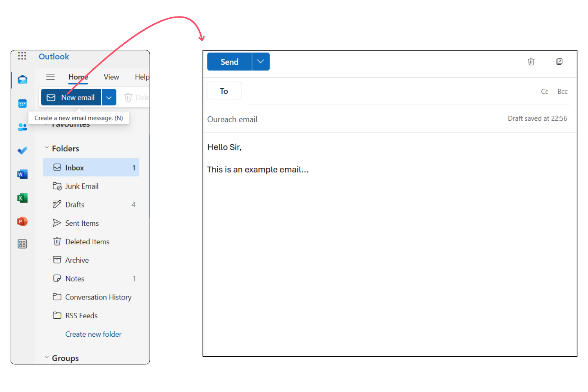
Task: Open the People app icon
Action: coord(22,127)
